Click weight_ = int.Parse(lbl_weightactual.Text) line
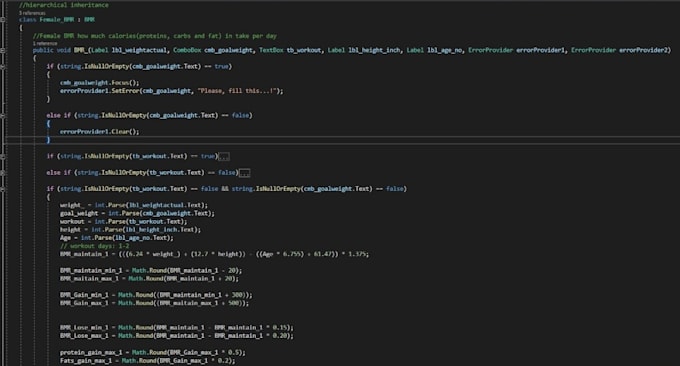The height and width of the screenshot is (366, 680). point(134,205)
